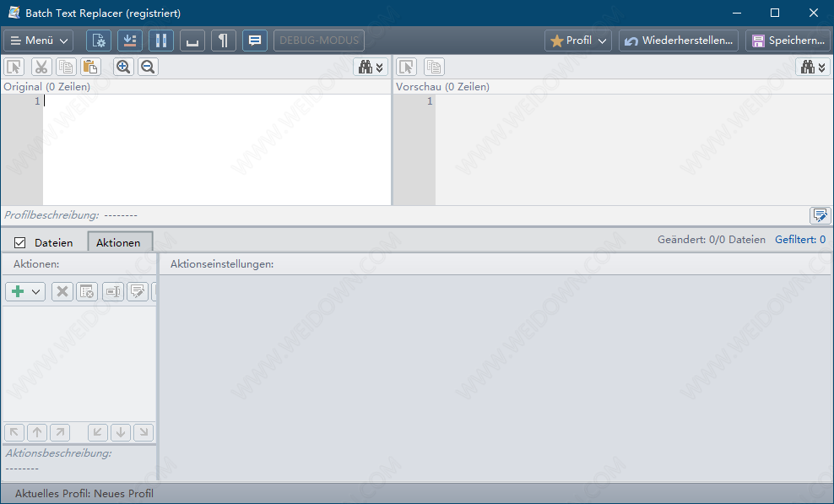The image size is (834, 504).
Task: Open the Profil dropdown
Action: [x=578, y=41]
